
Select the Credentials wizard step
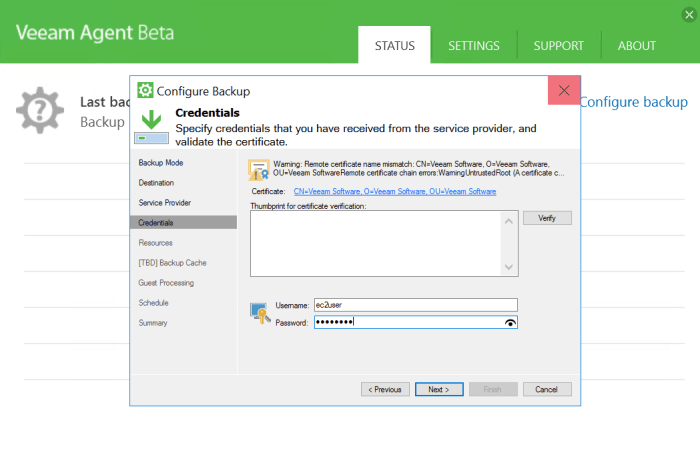point(183,222)
